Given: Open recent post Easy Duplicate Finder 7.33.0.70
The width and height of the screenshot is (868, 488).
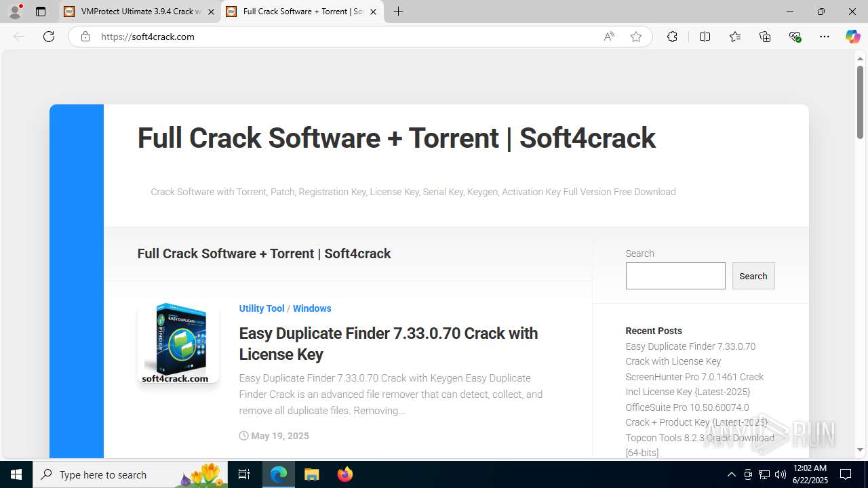Looking at the screenshot, I should (690, 354).
